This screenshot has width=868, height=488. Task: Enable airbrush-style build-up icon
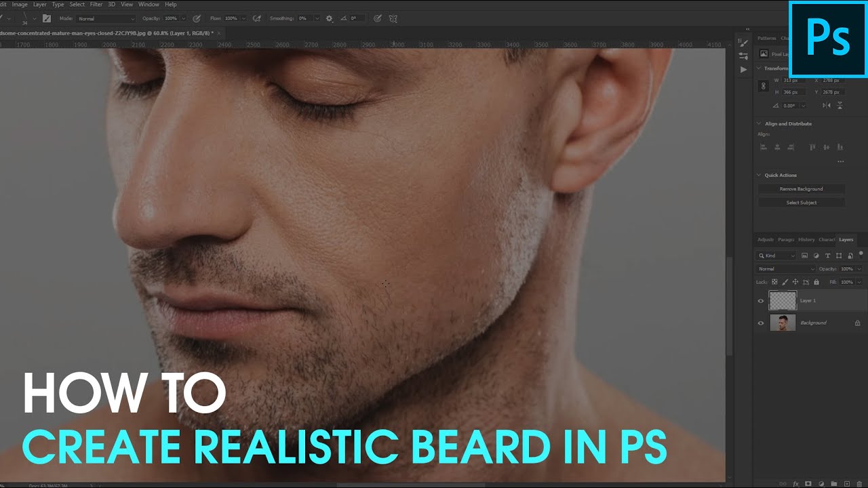257,18
